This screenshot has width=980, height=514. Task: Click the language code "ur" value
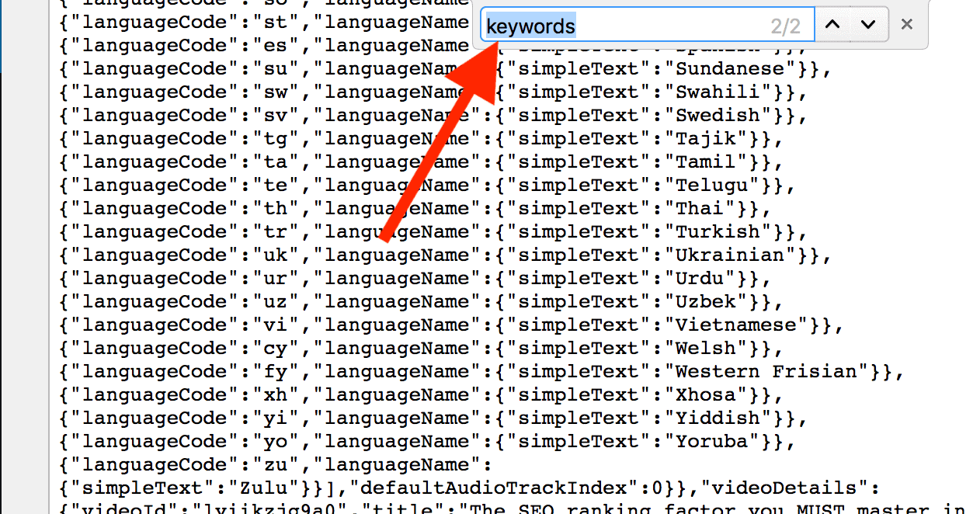coord(277,278)
